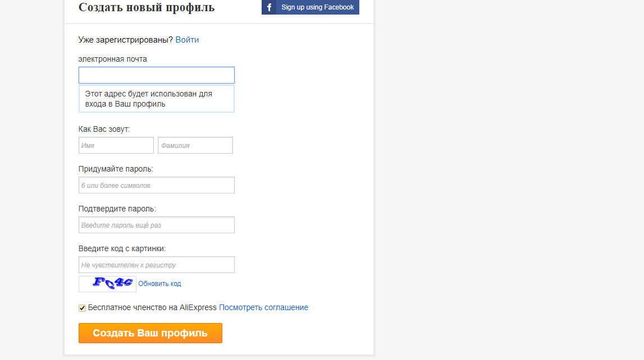Viewport: 644px width, 360px height.
Task: Select the "6 или более символов" password field
Action: click(156, 185)
